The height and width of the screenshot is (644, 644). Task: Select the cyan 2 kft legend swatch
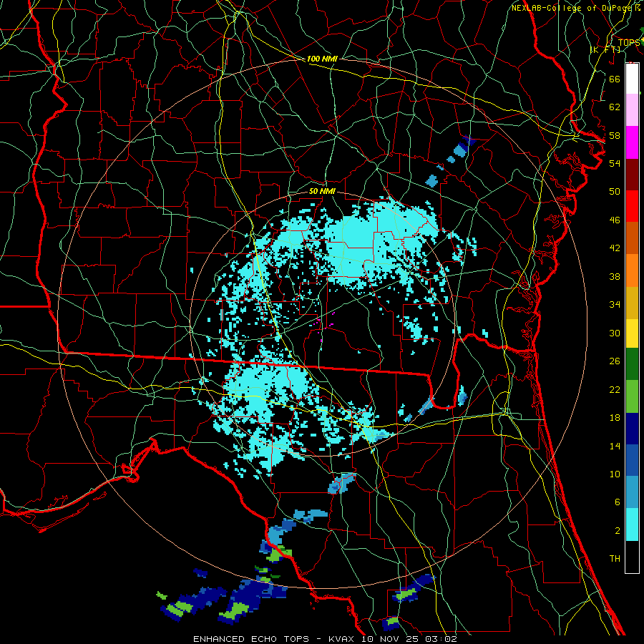tap(632, 525)
